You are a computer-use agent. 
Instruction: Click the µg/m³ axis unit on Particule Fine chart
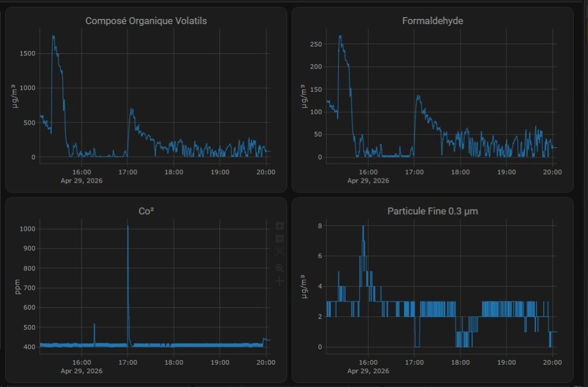(303, 287)
